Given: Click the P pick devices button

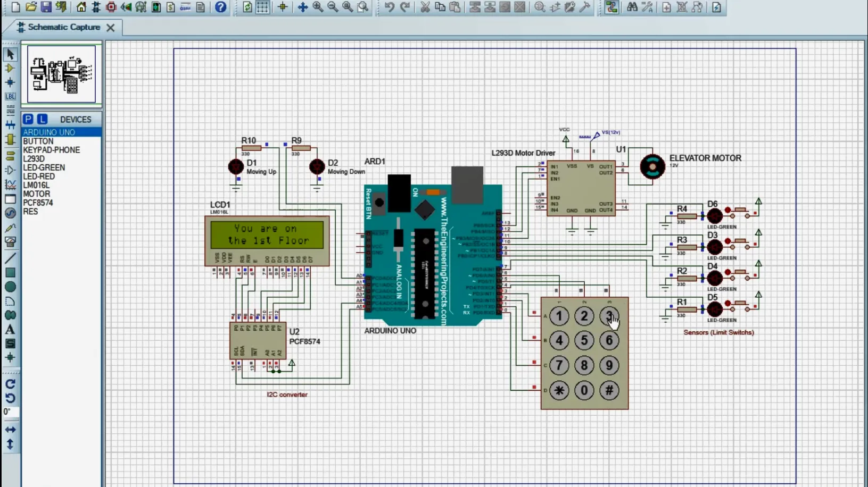Looking at the screenshot, I should pyautogui.click(x=28, y=119).
